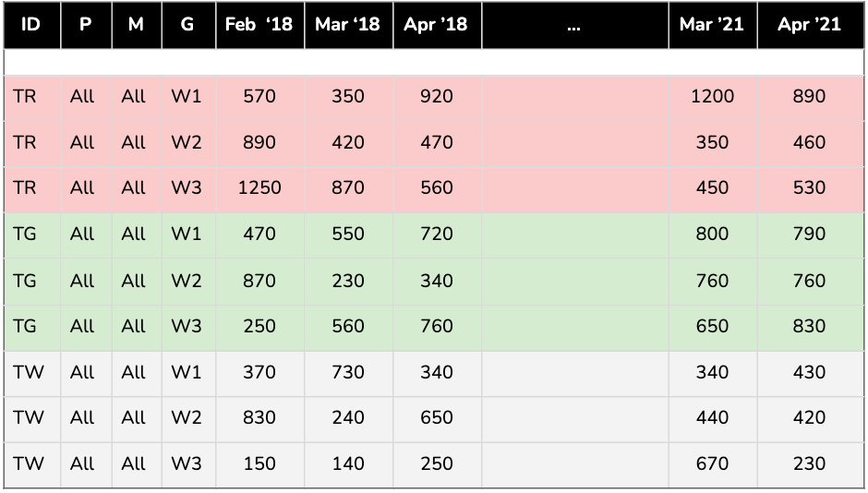Click the ellipsis column header

tap(574, 25)
